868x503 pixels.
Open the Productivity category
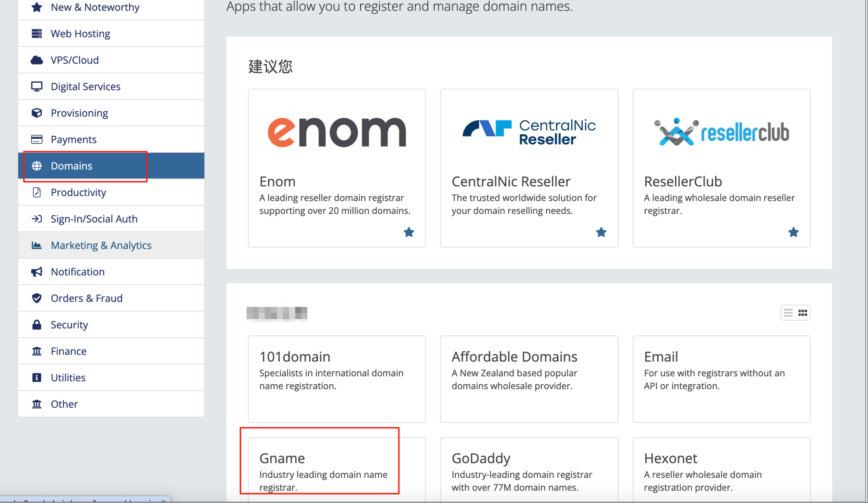point(111,192)
